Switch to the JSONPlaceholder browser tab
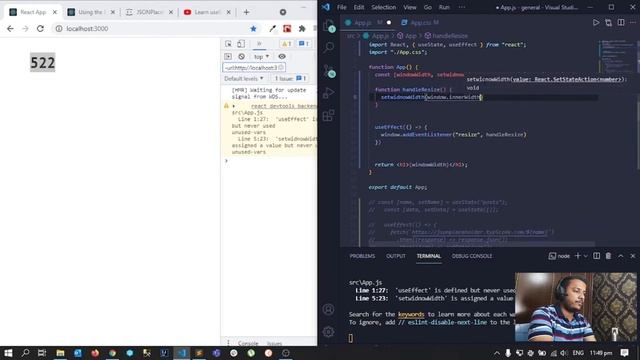640x360 pixels. [149, 12]
